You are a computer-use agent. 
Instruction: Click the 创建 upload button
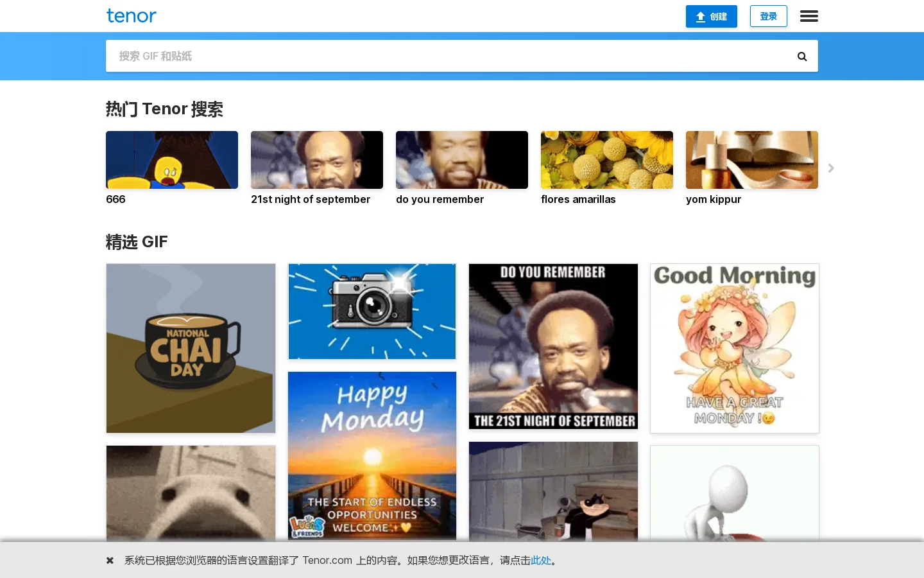(711, 16)
